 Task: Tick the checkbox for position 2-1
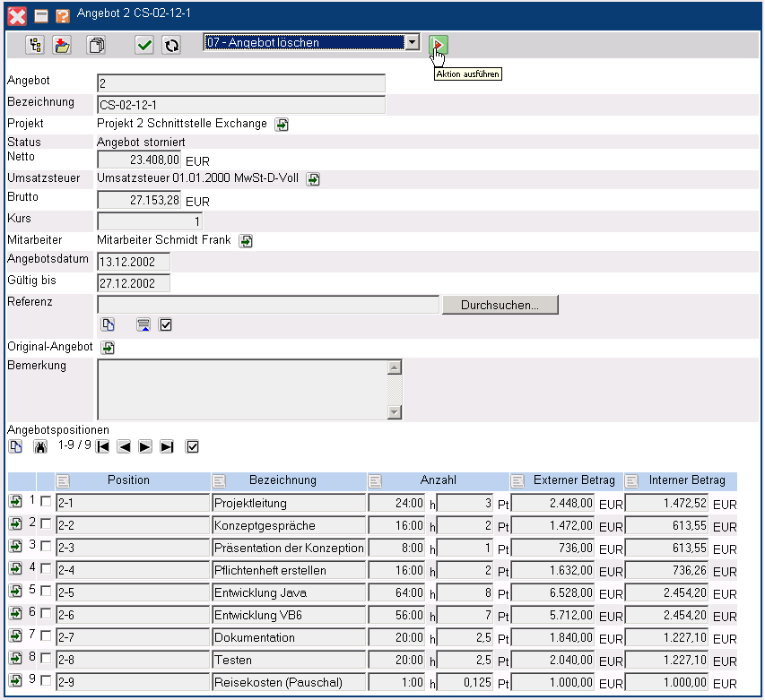click(x=46, y=502)
